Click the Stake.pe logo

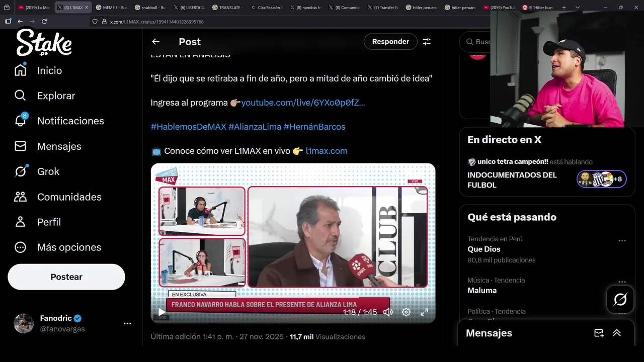pos(44,43)
